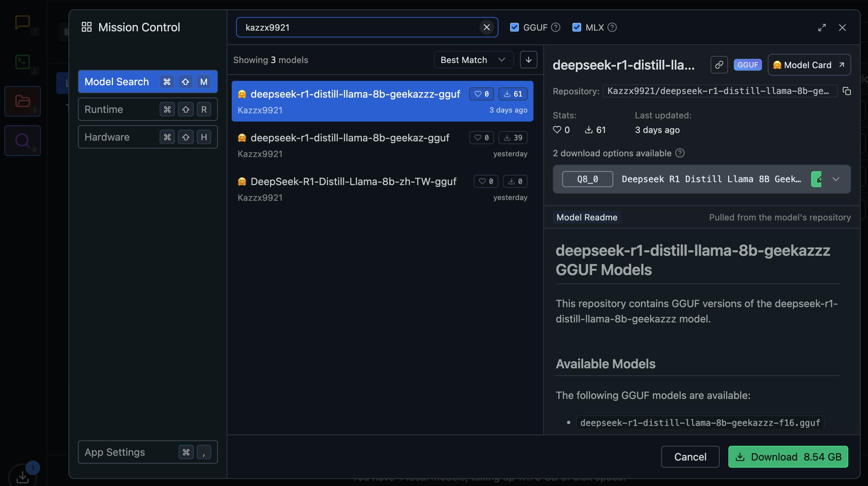Viewport: 868px width, 486px height.
Task: Select the Q8_0 quantization label
Action: [587, 179]
